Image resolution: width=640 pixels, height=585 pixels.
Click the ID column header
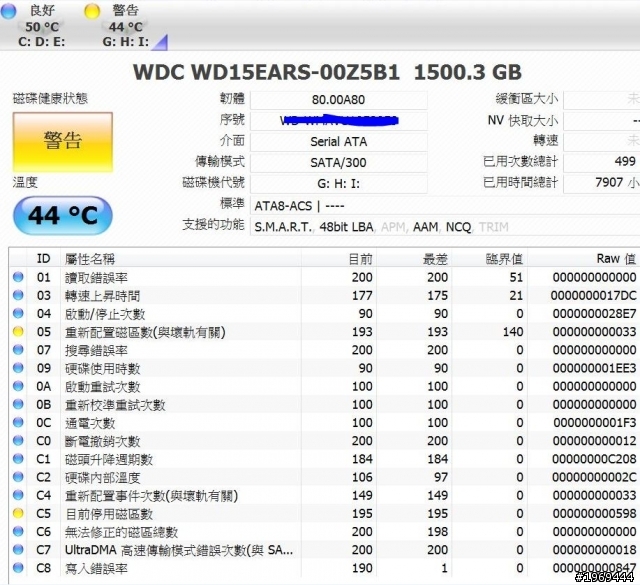tap(43, 258)
